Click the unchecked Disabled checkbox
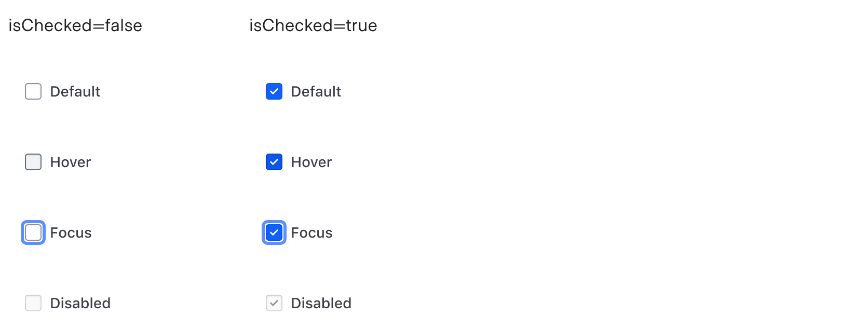 33,303
